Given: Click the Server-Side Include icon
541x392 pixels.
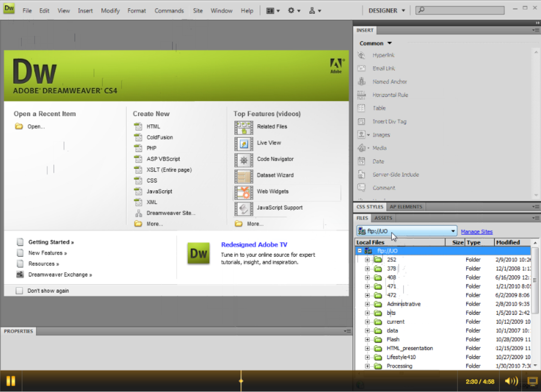Looking at the screenshot, I should [x=361, y=174].
